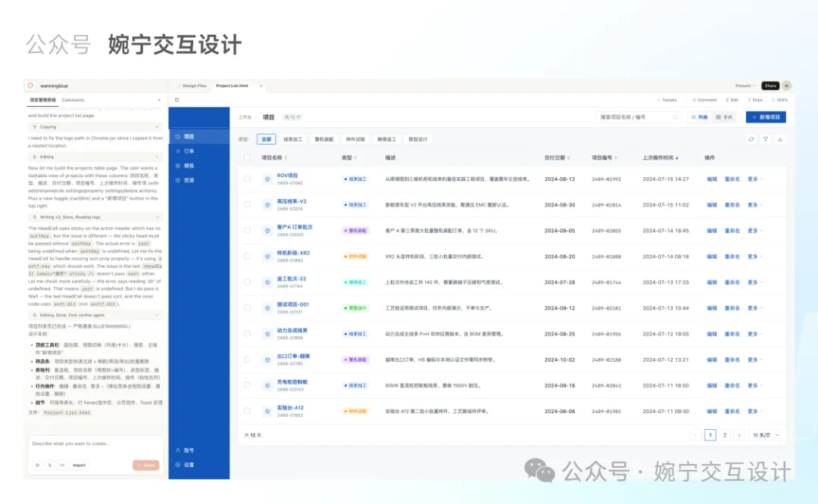Viewport: 818px width, 504px height.
Task: Expand the Copying step in chat
Action: pos(95,126)
